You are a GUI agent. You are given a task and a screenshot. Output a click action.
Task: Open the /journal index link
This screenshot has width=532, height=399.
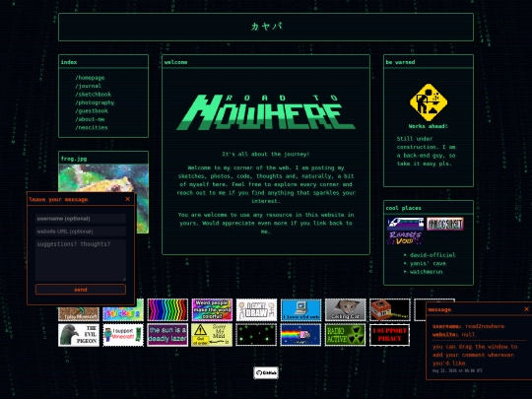[89, 86]
